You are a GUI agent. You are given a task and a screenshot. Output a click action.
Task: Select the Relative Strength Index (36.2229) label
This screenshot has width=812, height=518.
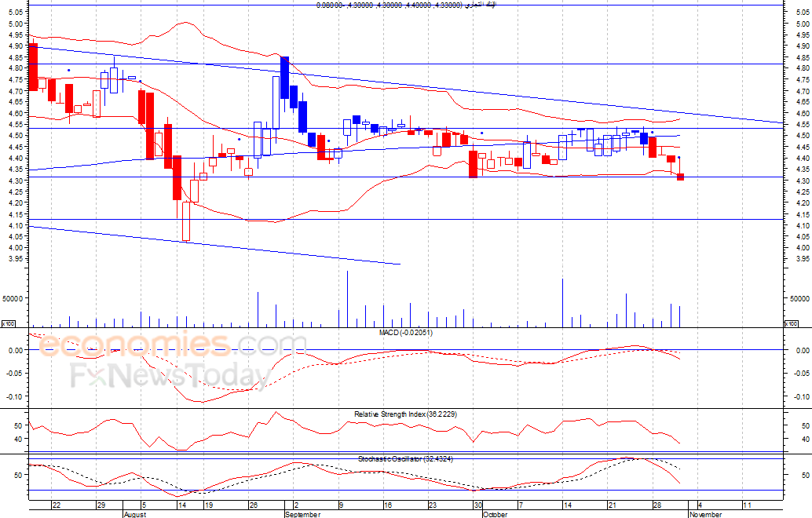[x=405, y=414]
